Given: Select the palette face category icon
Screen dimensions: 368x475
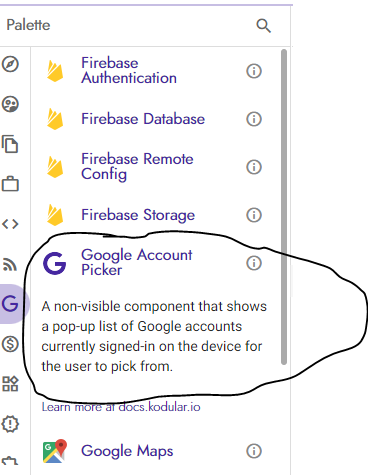Looking at the screenshot, I should [x=10, y=104].
